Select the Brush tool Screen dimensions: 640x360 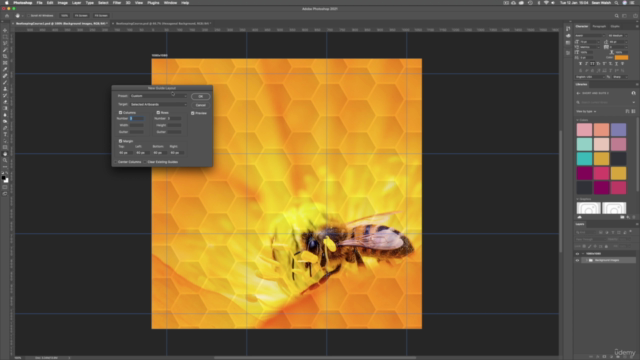point(5,82)
